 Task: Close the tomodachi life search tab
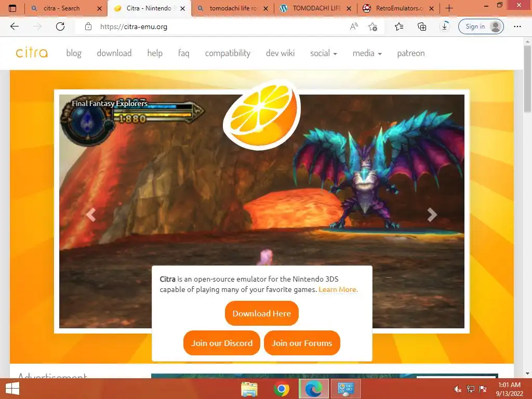coord(265,8)
